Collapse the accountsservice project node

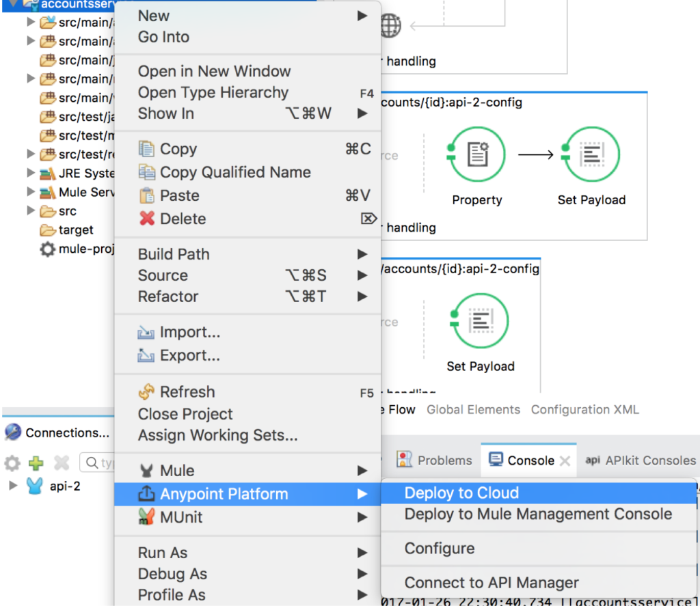click(x=13, y=3)
